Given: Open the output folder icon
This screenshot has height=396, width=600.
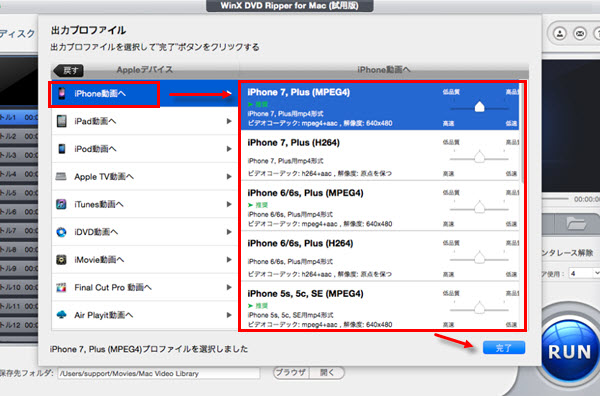Looking at the screenshot, I should pyautogui.click(x=576, y=223).
